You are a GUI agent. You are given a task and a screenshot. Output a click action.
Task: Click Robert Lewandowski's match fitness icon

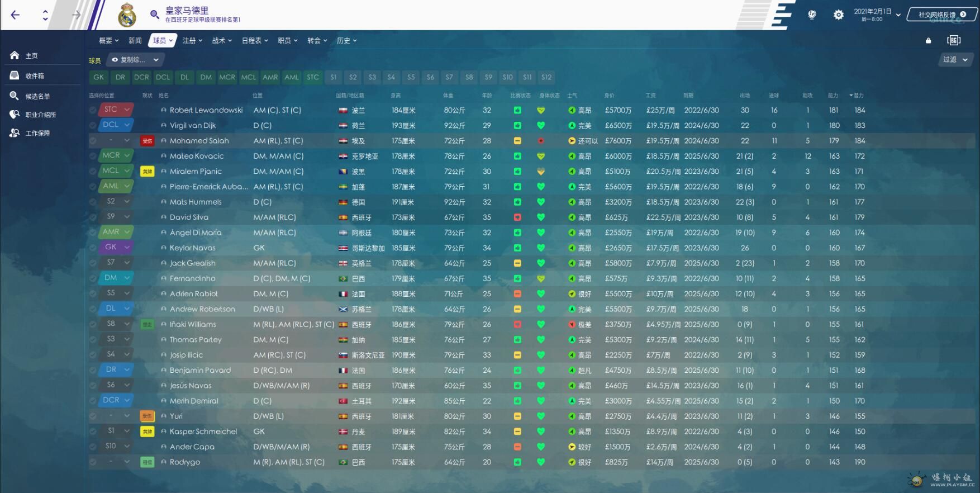pyautogui.click(x=517, y=110)
